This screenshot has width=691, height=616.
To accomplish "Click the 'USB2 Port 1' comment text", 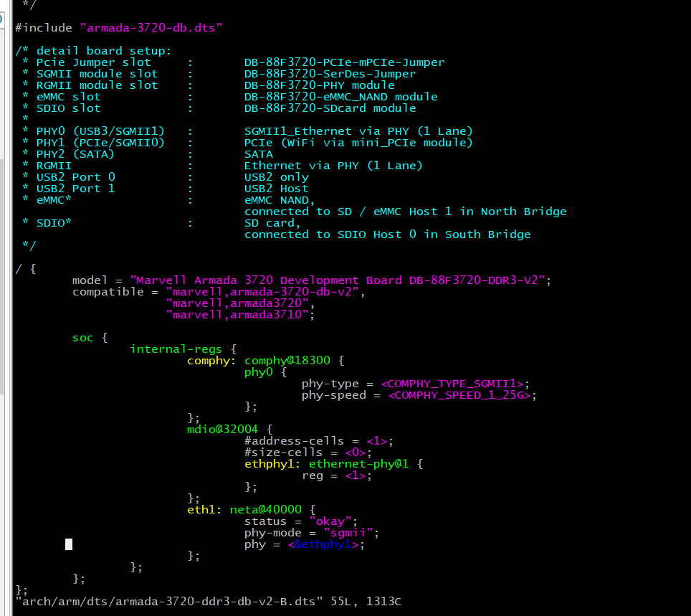I will coord(75,189).
